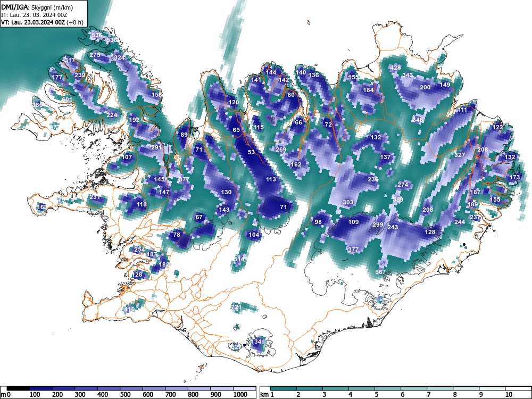
Task: Click the map value 144
Action: (271, 72)
